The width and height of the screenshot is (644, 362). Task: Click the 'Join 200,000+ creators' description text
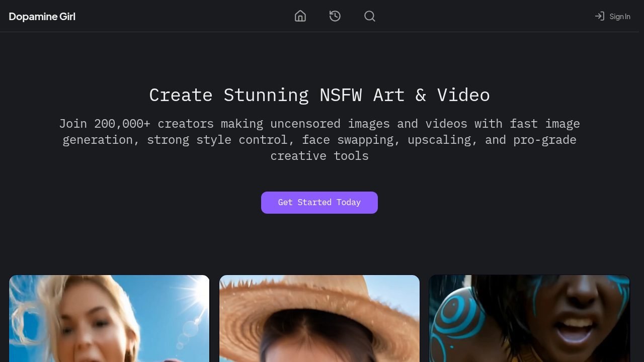[x=319, y=139]
